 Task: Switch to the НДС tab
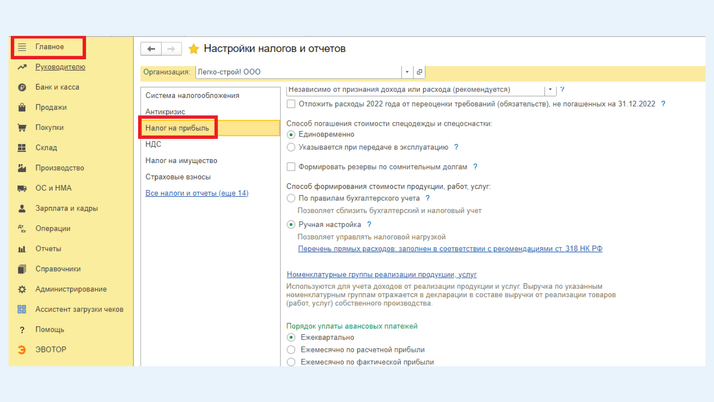point(153,144)
